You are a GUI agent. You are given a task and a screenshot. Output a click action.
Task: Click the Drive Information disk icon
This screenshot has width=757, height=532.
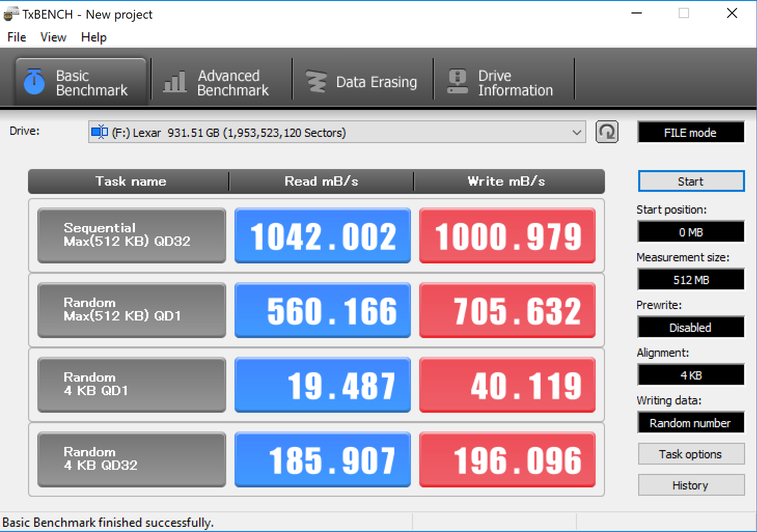coord(457,82)
